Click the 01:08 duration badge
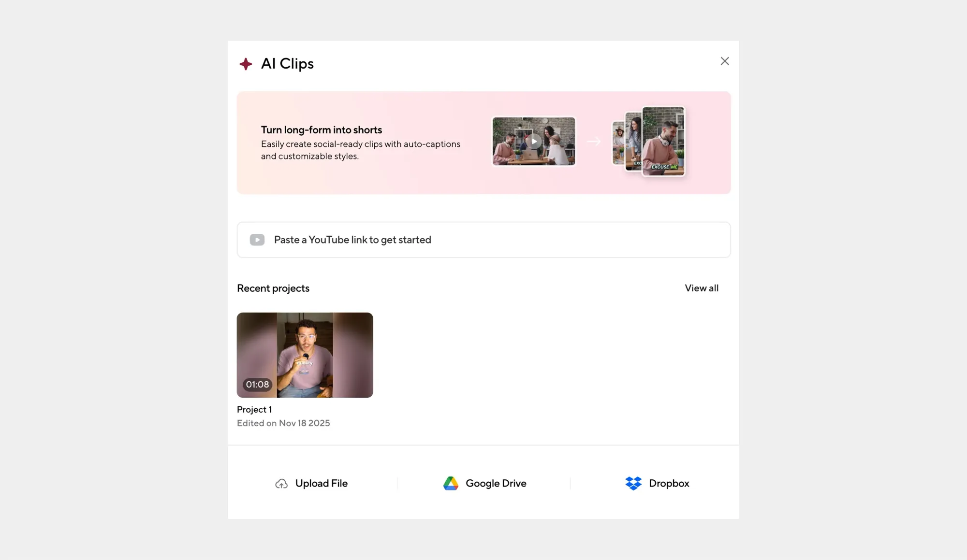The image size is (967, 560). [x=257, y=385]
